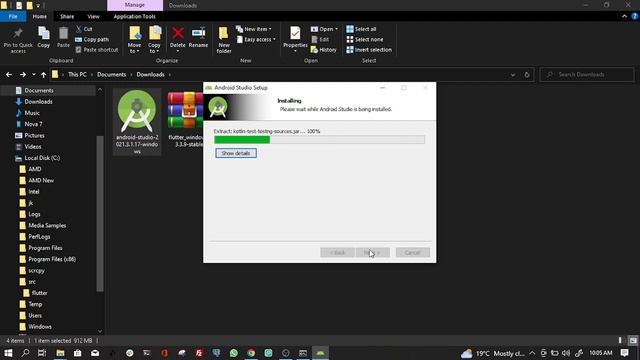640x360 pixels.
Task: Click Cancel in Android Studio Setup
Action: (413, 253)
